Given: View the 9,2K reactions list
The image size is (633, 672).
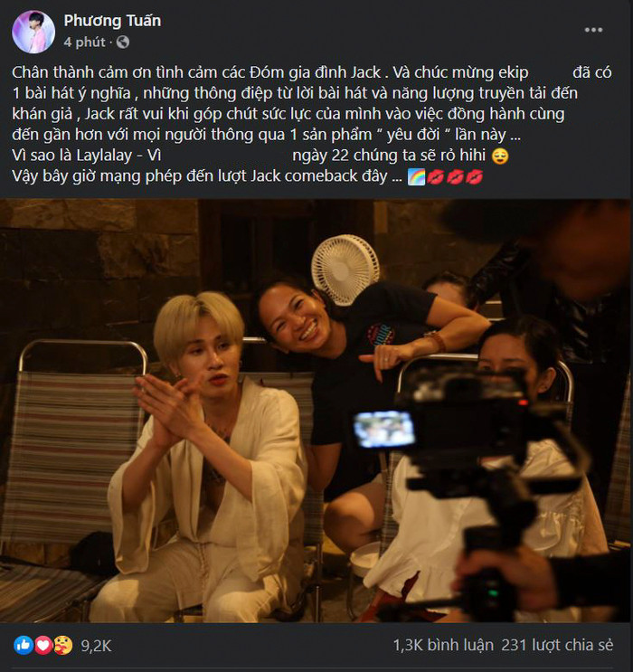Looking at the screenshot, I should pyautogui.click(x=95, y=645).
